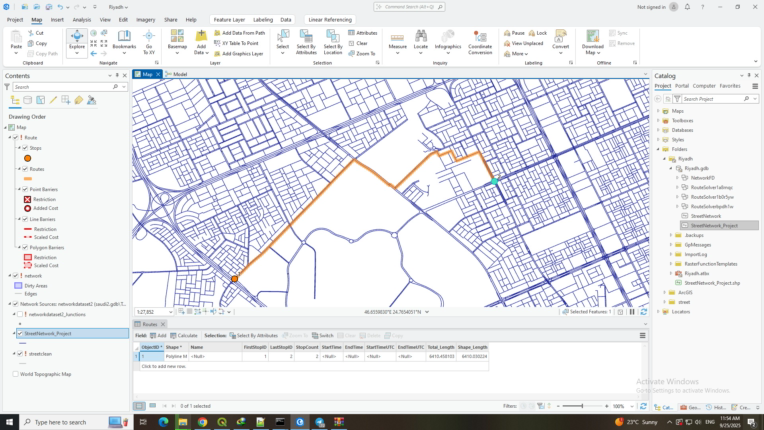Adjust the table zoom slider
The height and width of the screenshot is (430, 764).
582,406
